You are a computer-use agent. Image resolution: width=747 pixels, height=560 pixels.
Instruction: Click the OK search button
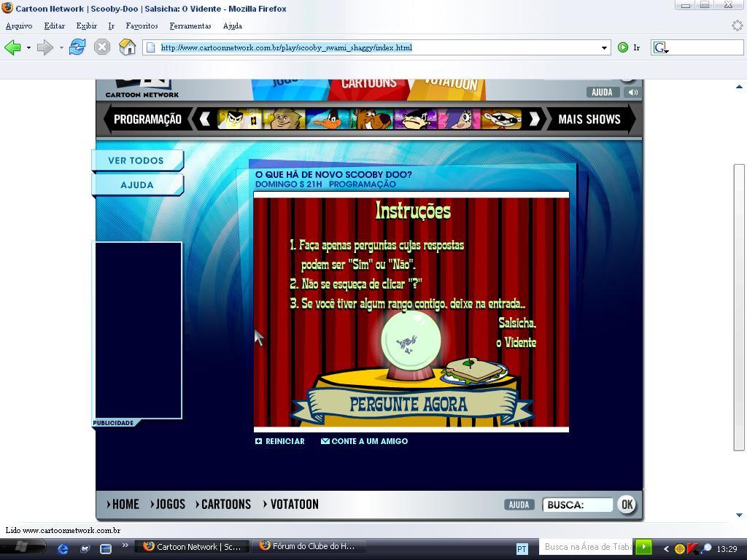click(627, 505)
